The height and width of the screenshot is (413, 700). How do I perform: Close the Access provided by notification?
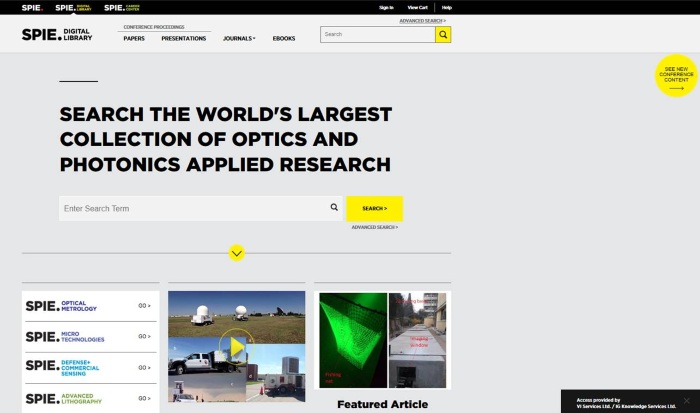point(687,400)
